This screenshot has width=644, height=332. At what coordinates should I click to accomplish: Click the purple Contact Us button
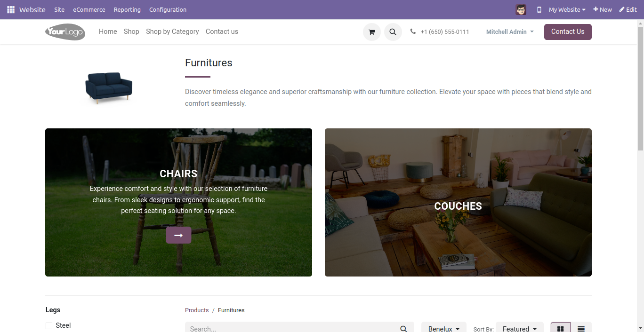(x=568, y=32)
